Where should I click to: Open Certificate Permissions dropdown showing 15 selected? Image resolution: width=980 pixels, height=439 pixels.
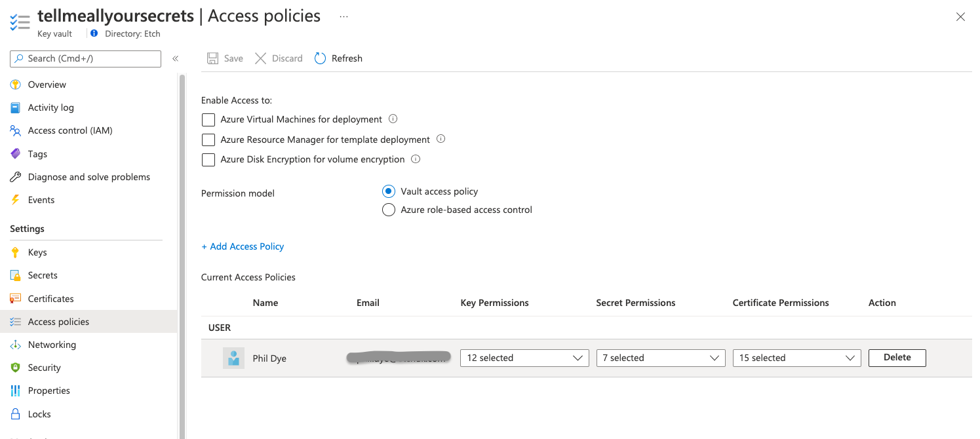click(x=797, y=358)
